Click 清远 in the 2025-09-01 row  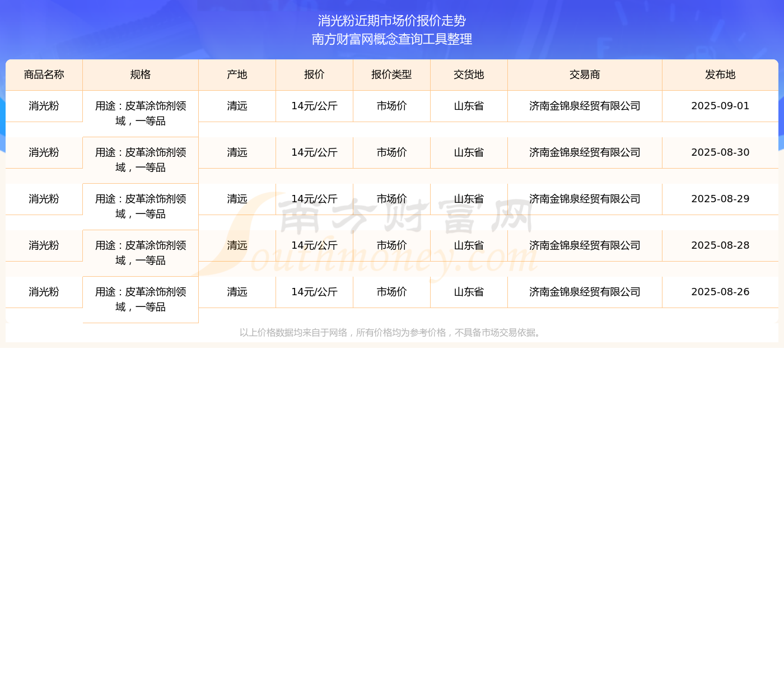click(237, 106)
